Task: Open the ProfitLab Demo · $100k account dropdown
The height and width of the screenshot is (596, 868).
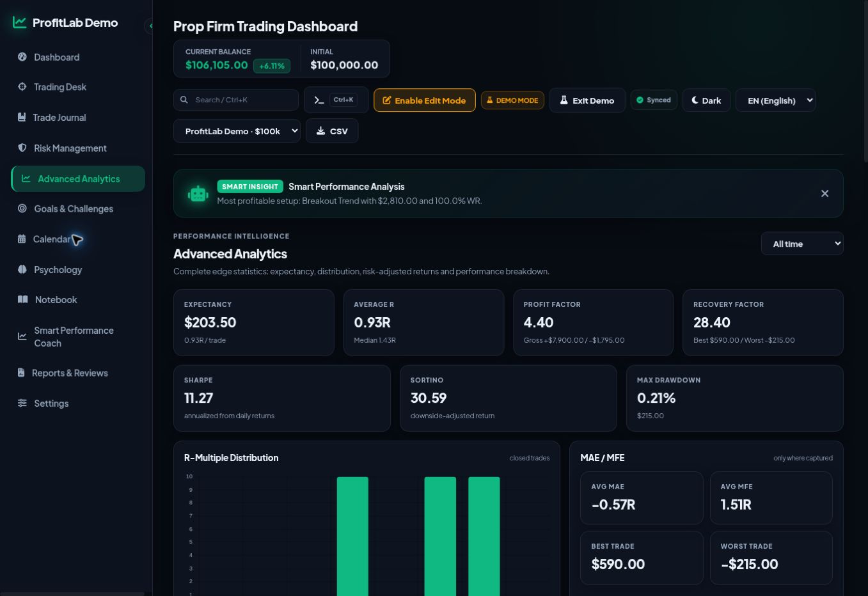Action: tap(237, 131)
